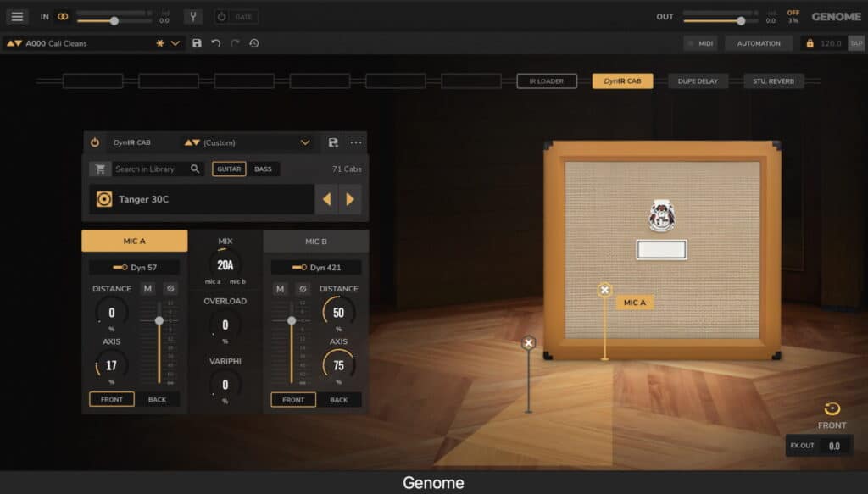Redo the last action

(235, 43)
